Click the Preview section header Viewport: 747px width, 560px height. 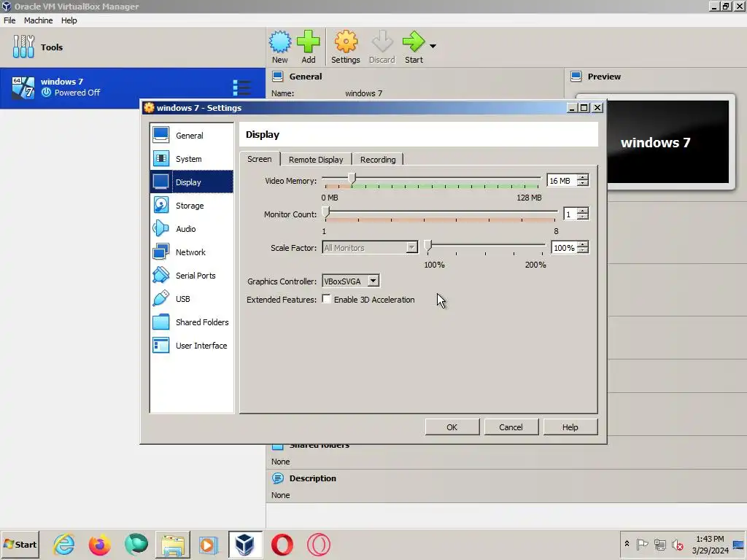click(x=604, y=76)
